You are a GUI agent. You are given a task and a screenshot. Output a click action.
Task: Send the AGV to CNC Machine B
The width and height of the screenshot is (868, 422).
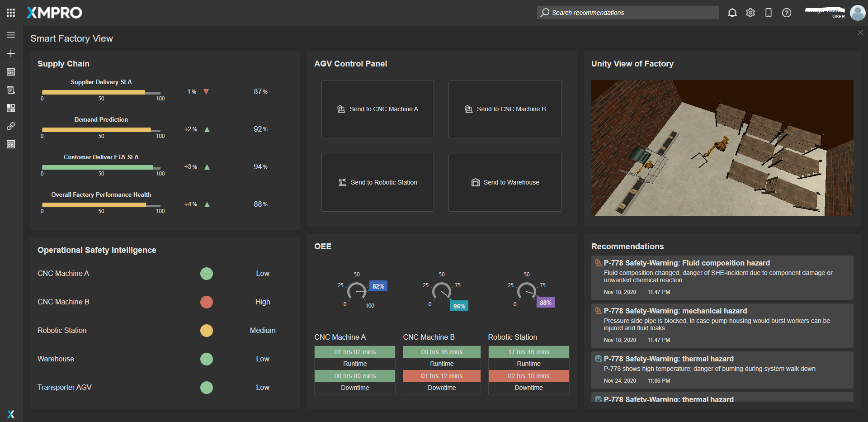point(505,109)
